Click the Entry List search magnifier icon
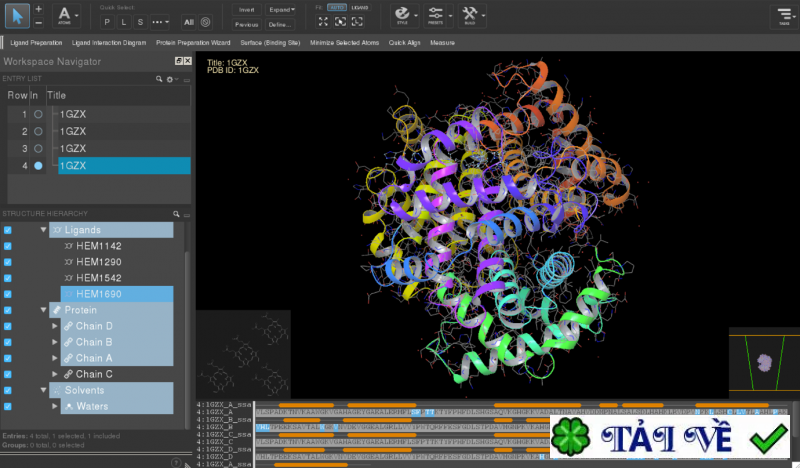Image resolution: width=800 pixels, height=468 pixels. (159, 78)
